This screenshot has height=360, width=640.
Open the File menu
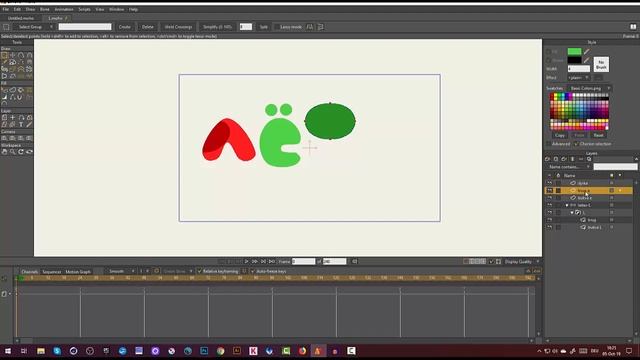point(6,9)
